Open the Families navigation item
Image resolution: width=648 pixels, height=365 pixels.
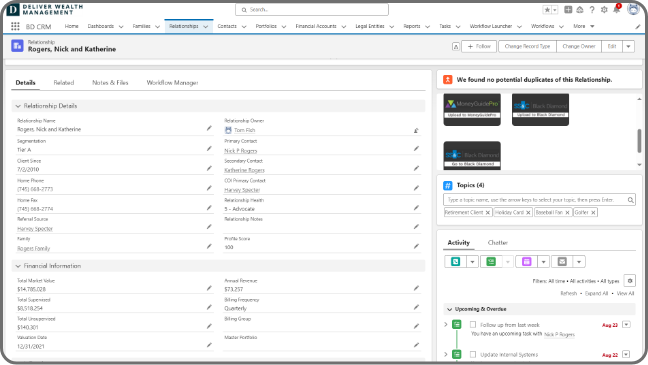(x=141, y=26)
